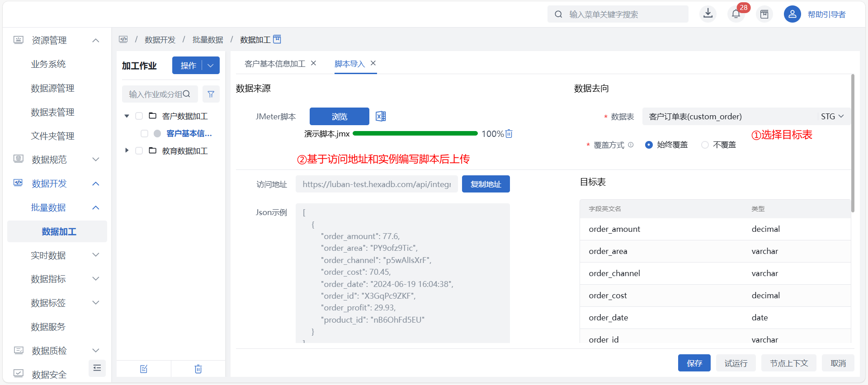Click the 资源管理 sidebar icon
This screenshot has height=385, width=868.
point(19,40)
